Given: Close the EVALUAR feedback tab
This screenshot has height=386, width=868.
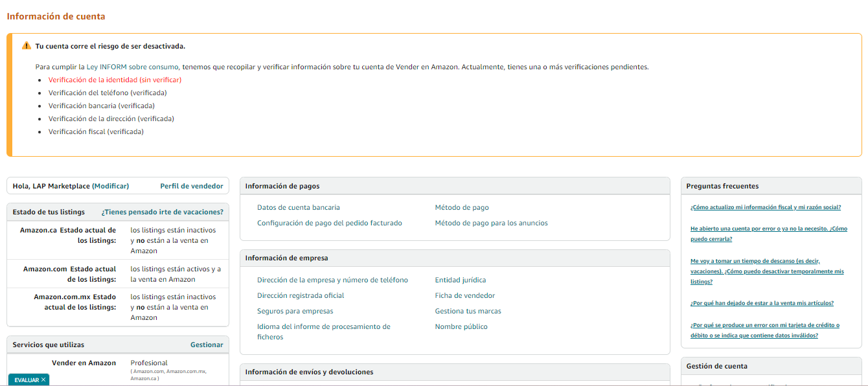Looking at the screenshot, I should (43, 380).
